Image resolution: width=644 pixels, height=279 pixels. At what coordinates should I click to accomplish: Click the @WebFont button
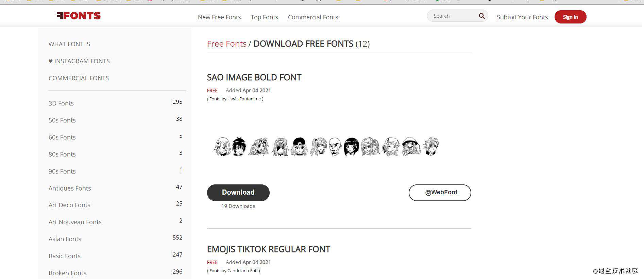pos(440,193)
